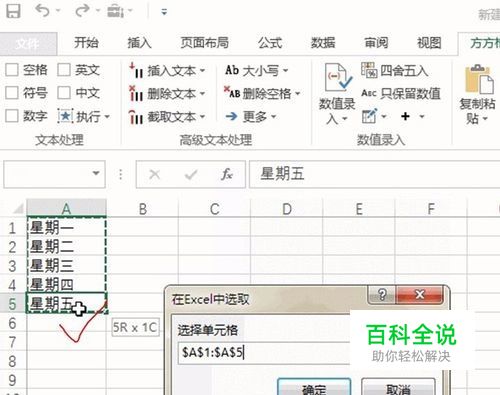Expand the 截取文本 dropdown arrow
The width and height of the screenshot is (500, 395).
coord(202,117)
